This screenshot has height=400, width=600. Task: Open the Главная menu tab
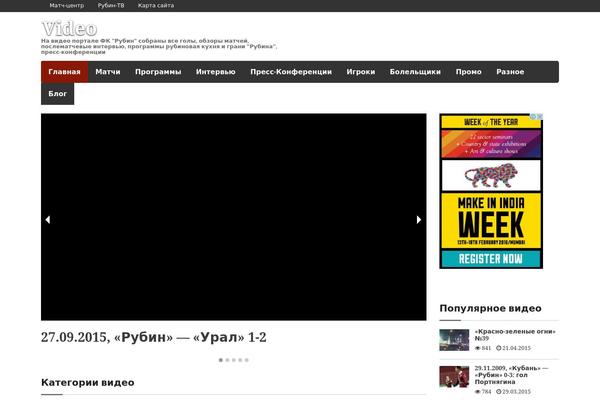(64, 72)
